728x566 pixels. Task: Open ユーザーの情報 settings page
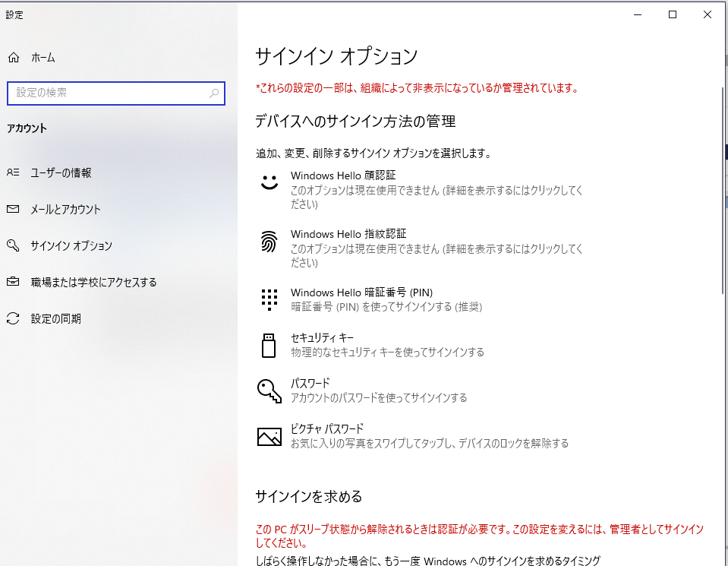[61, 173]
